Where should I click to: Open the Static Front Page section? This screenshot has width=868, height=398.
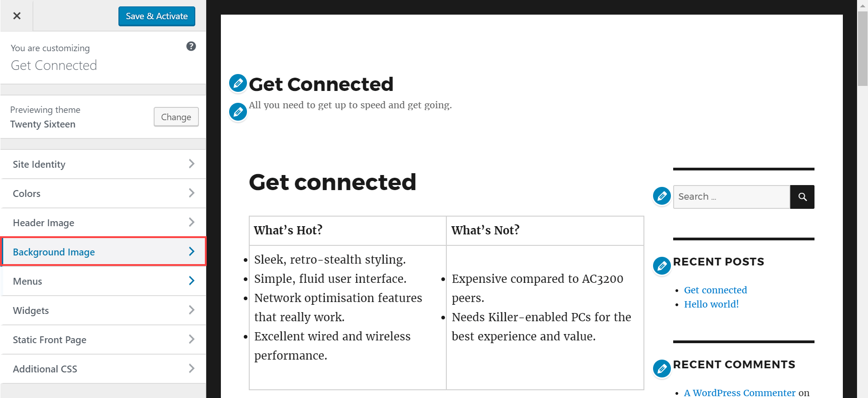(x=103, y=340)
